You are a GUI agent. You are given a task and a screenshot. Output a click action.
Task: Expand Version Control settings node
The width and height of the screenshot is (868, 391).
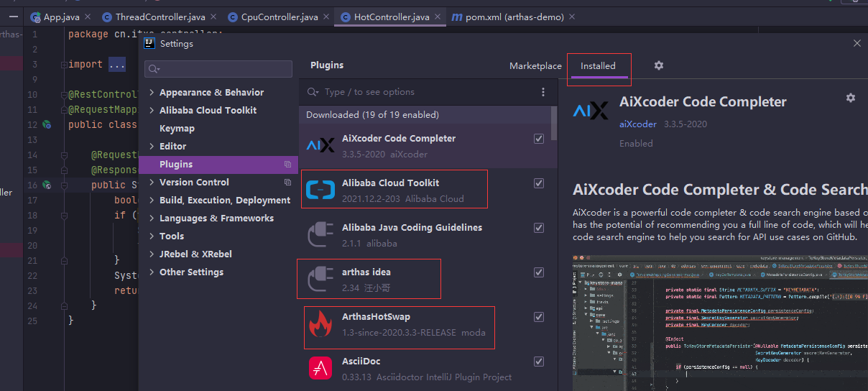coord(152,183)
